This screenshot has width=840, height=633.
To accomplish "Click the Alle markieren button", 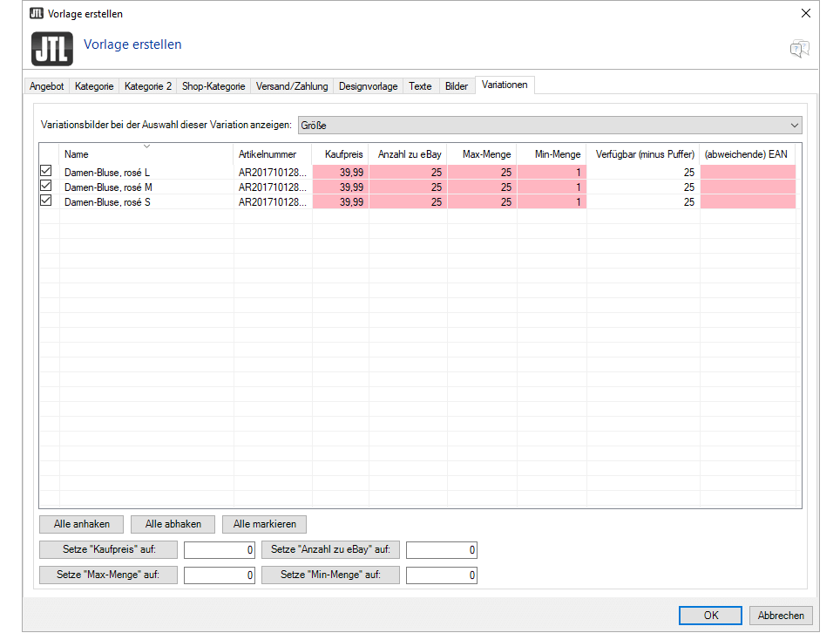I will coord(264,524).
